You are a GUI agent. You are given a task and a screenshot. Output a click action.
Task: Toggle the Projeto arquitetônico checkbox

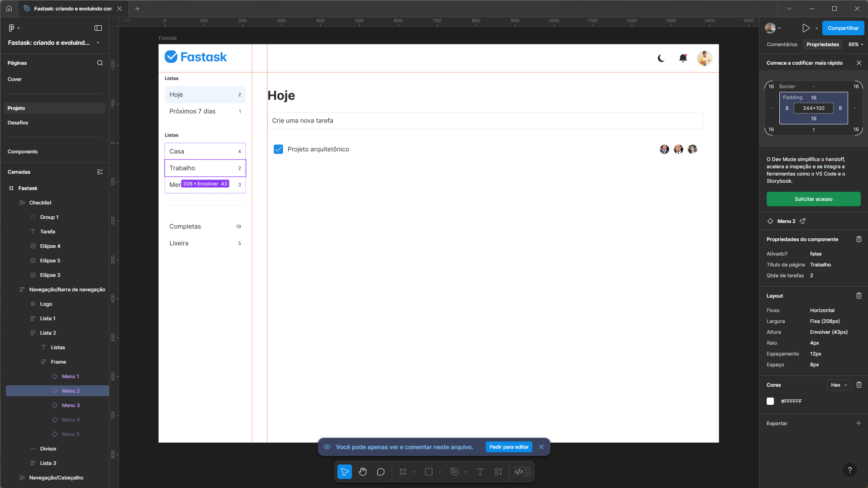(x=279, y=149)
